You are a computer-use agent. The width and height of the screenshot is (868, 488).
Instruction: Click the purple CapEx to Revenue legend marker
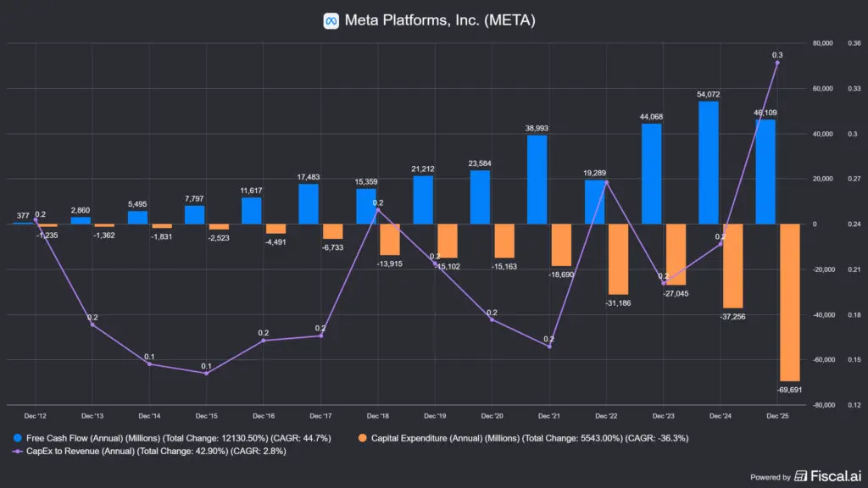tap(19, 452)
